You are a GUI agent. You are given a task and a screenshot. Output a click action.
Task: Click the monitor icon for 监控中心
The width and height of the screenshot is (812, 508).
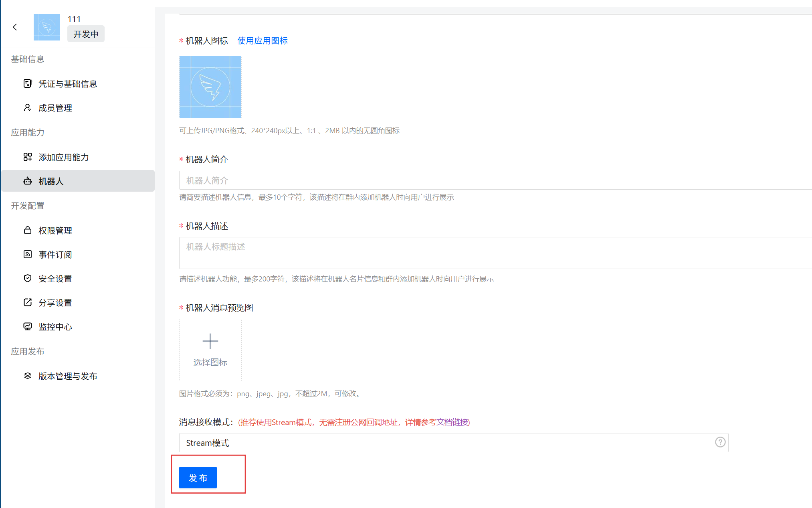(x=27, y=326)
